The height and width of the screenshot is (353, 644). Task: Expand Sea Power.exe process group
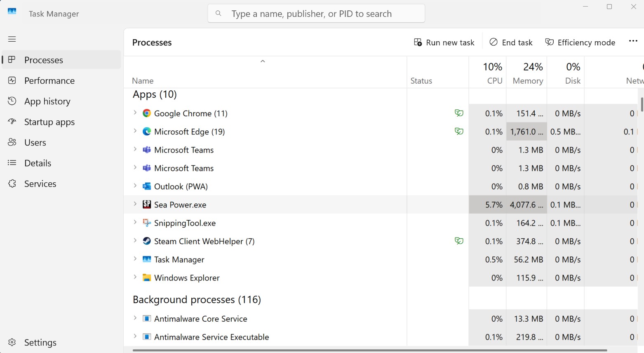[x=135, y=204]
